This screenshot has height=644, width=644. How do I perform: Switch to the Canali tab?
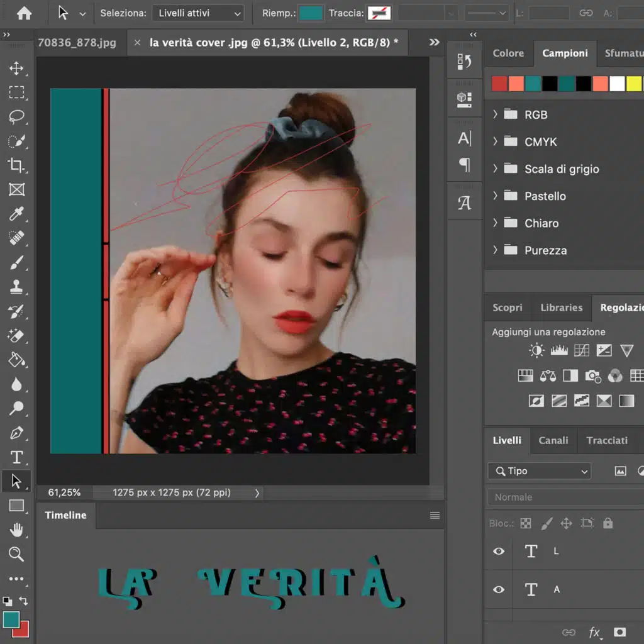(x=553, y=440)
